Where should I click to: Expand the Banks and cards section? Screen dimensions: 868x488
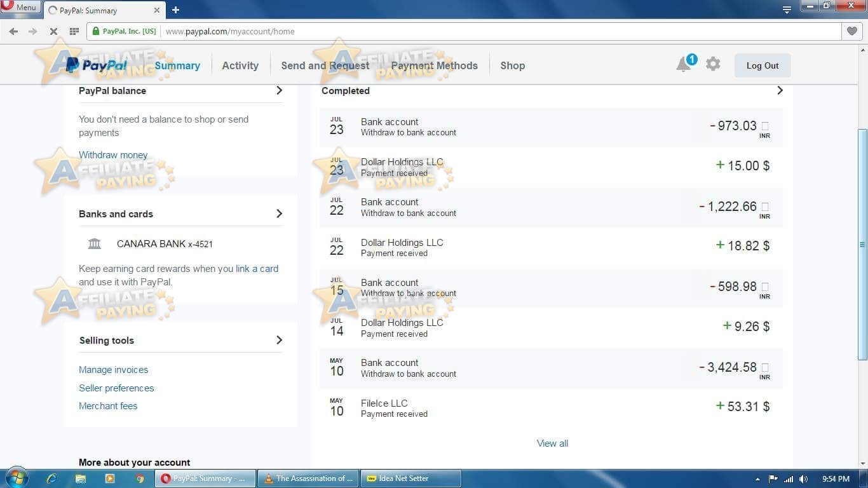pos(279,213)
